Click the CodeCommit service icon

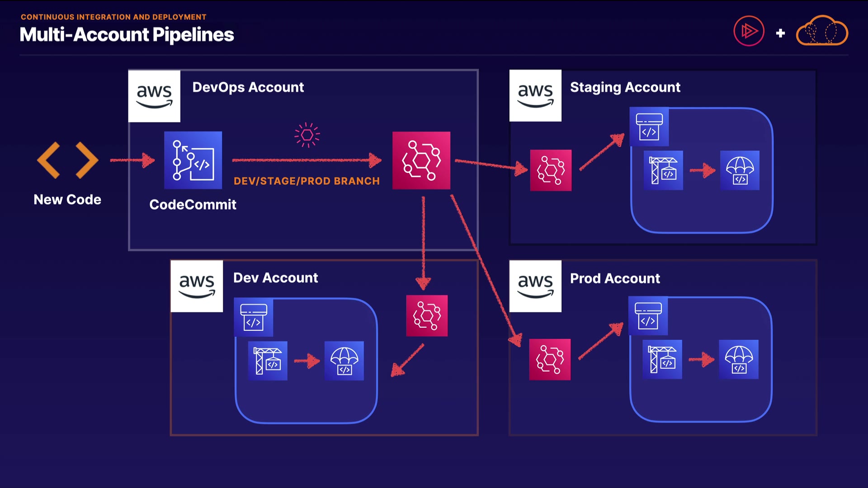click(193, 160)
